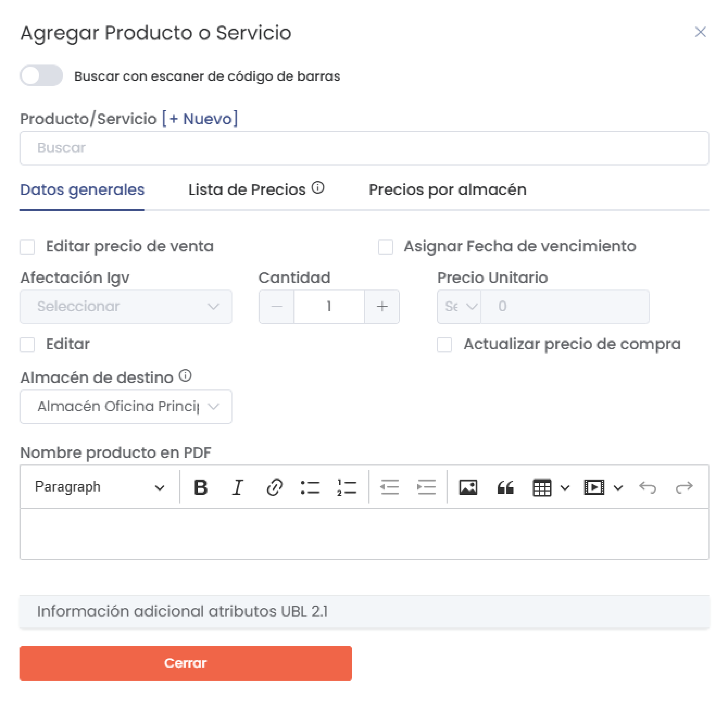Create a numbered list
Viewport: 728px width, 710px height.
(x=346, y=486)
